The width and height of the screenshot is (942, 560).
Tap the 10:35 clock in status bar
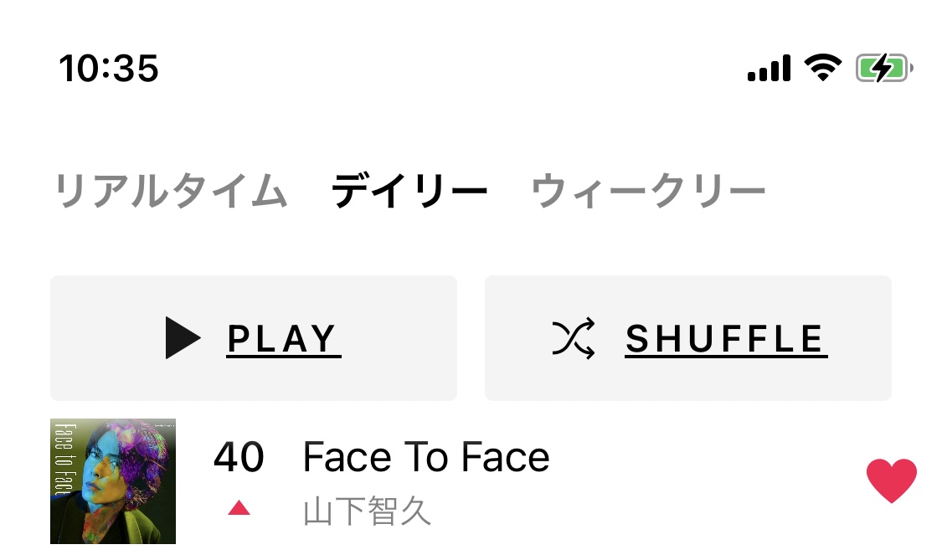coord(109,68)
